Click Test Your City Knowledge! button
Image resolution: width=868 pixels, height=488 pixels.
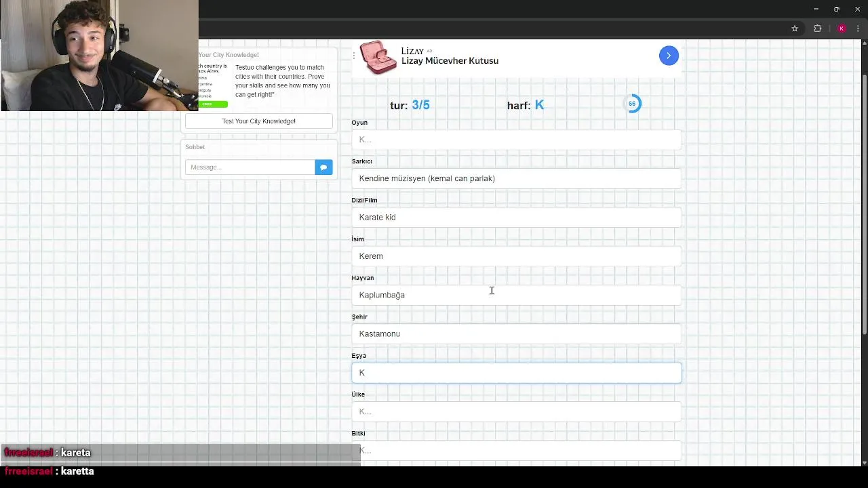point(258,121)
